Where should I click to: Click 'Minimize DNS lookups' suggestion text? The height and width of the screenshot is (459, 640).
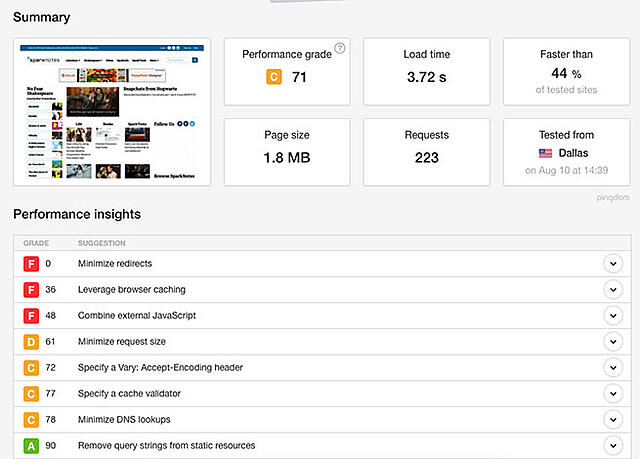pyautogui.click(x=124, y=420)
